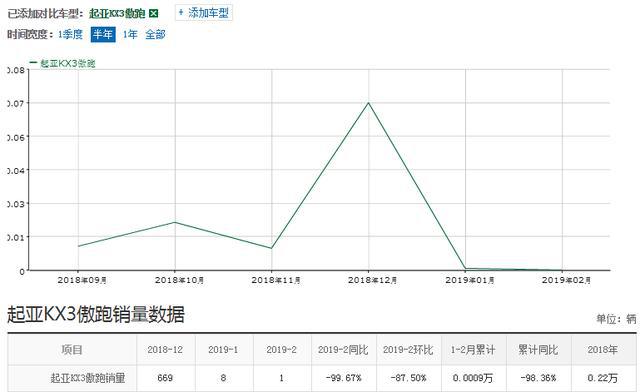Click the 2019年01月 x-axis label
This screenshot has height=392, width=640.
(470, 281)
